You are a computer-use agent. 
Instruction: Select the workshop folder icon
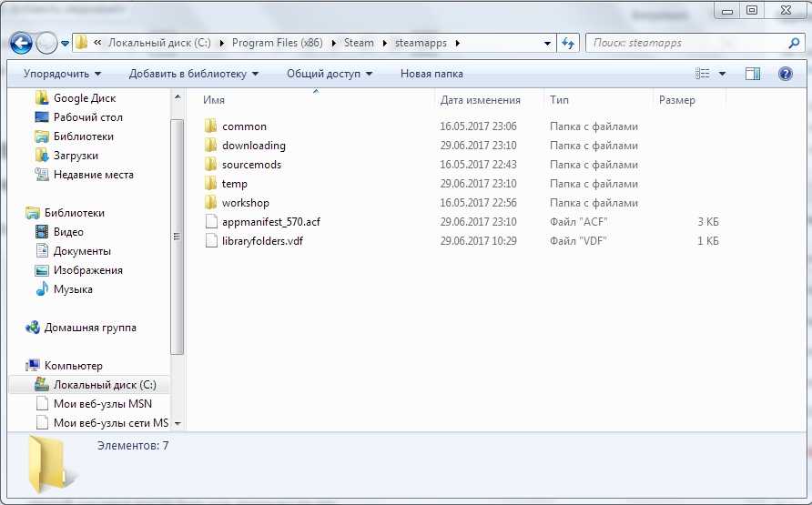pyautogui.click(x=211, y=203)
